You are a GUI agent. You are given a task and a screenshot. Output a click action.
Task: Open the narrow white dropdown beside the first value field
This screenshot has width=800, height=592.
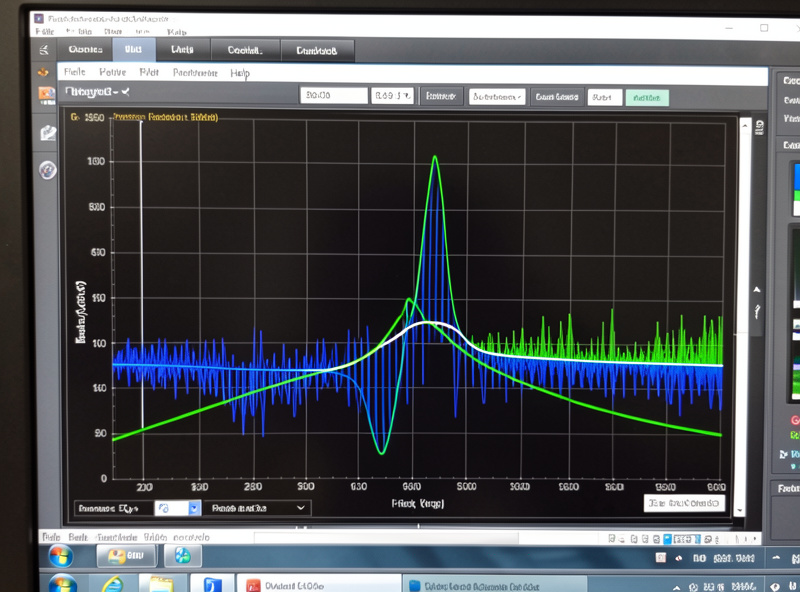(x=392, y=95)
